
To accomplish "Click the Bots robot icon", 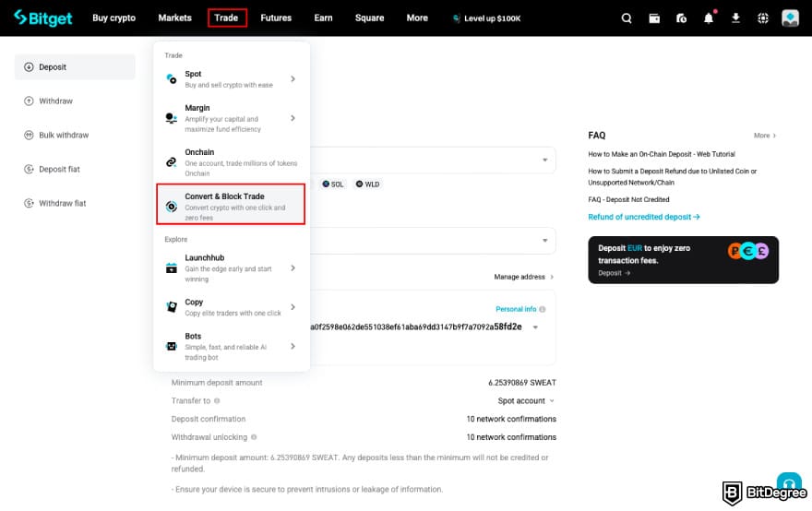I will (x=172, y=346).
